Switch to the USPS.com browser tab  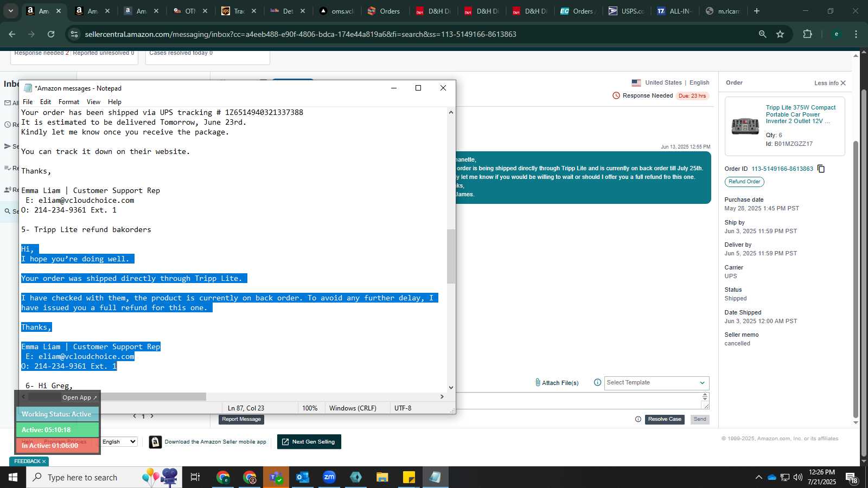pos(626,11)
